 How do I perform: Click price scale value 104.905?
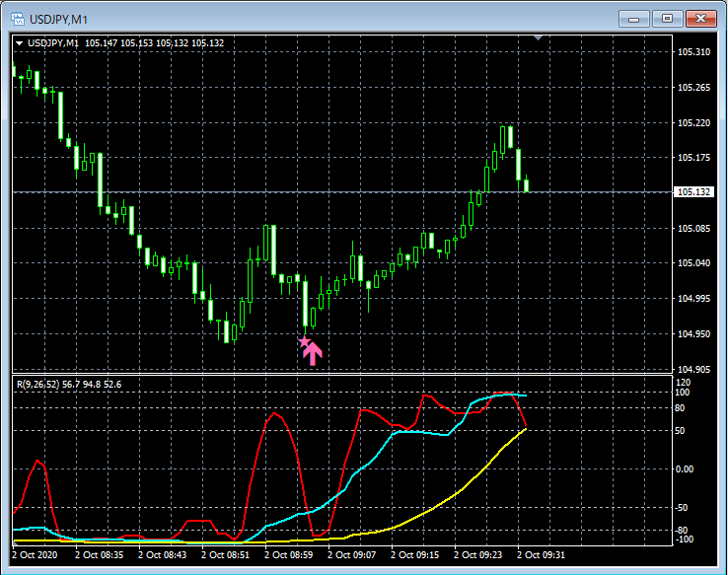coord(693,369)
